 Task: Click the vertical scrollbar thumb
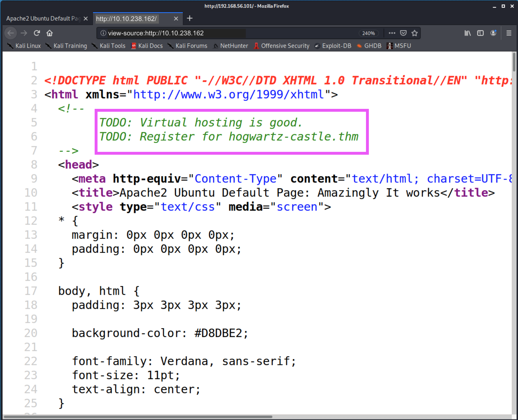[x=514, y=62]
